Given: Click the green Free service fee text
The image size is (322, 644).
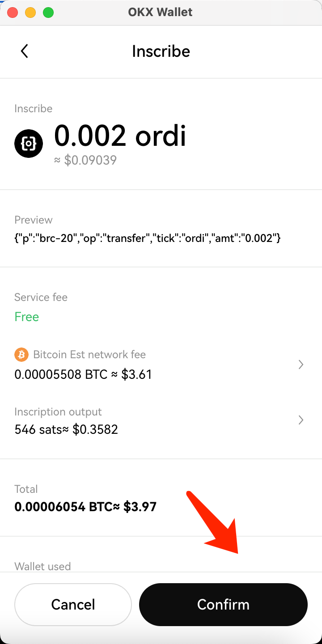Looking at the screenshot, I should pyautogui.click(x=27, y=317).
